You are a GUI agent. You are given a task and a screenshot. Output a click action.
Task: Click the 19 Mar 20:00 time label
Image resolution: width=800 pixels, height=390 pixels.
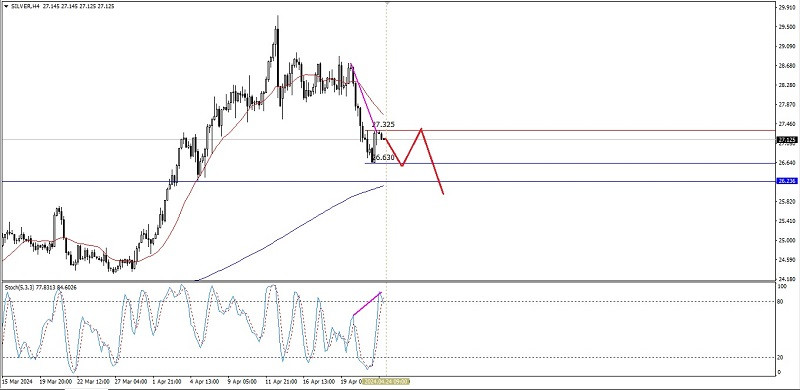(x=55, y=381)
